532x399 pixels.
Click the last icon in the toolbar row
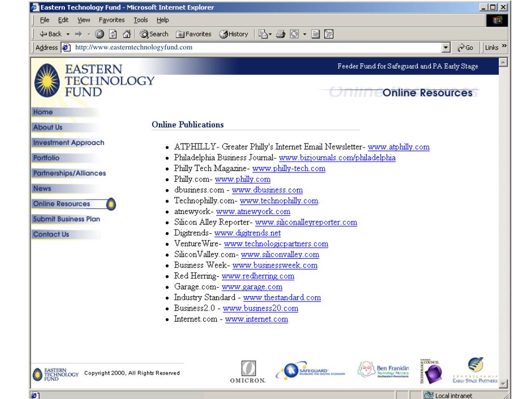(329, 34)
